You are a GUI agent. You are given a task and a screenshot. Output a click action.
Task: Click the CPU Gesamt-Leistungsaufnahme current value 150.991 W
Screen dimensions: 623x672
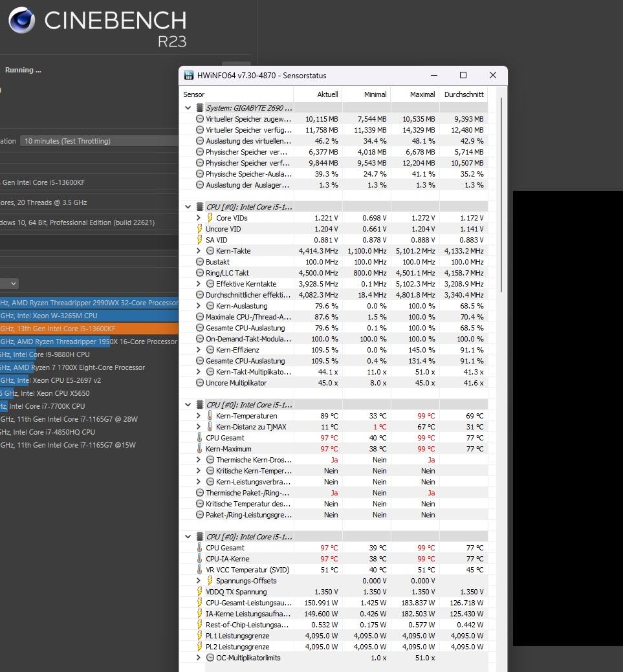(x=321, y=603)
